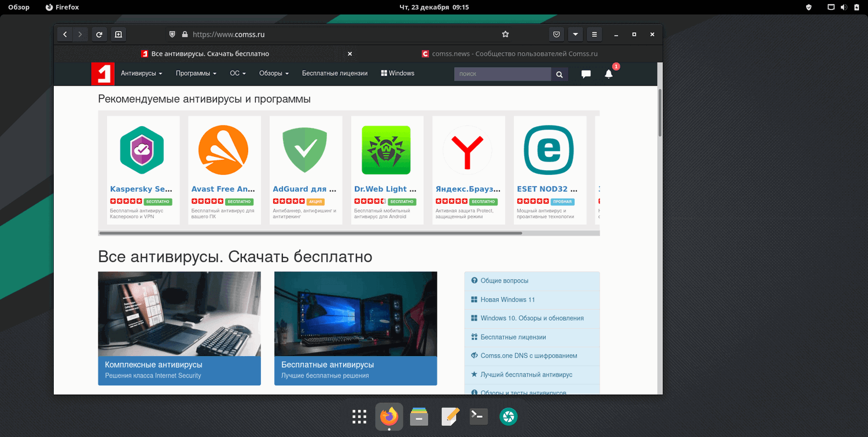The width and height of the screenshot is (868, 437).
Task: Open the Windows item in the navigation bar
Action: click(398, 74)
